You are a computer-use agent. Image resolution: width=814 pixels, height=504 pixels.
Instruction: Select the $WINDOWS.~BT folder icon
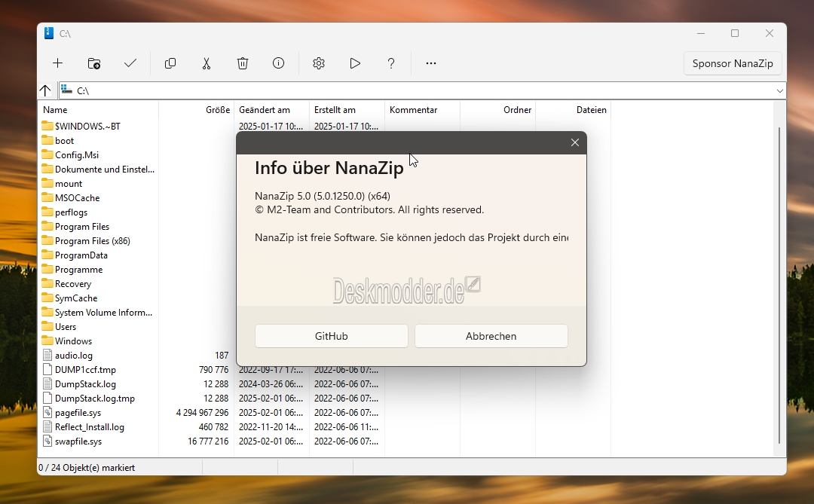pos(47,126)
